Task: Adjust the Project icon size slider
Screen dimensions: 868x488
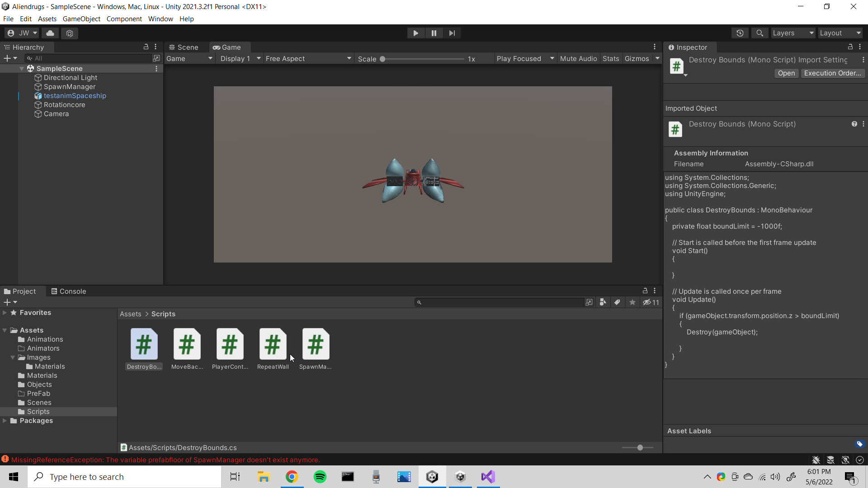Action: (x=637, y=448)
